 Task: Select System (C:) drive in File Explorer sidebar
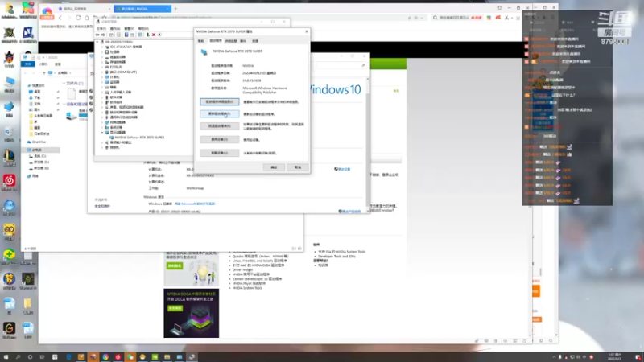point(37,156)
